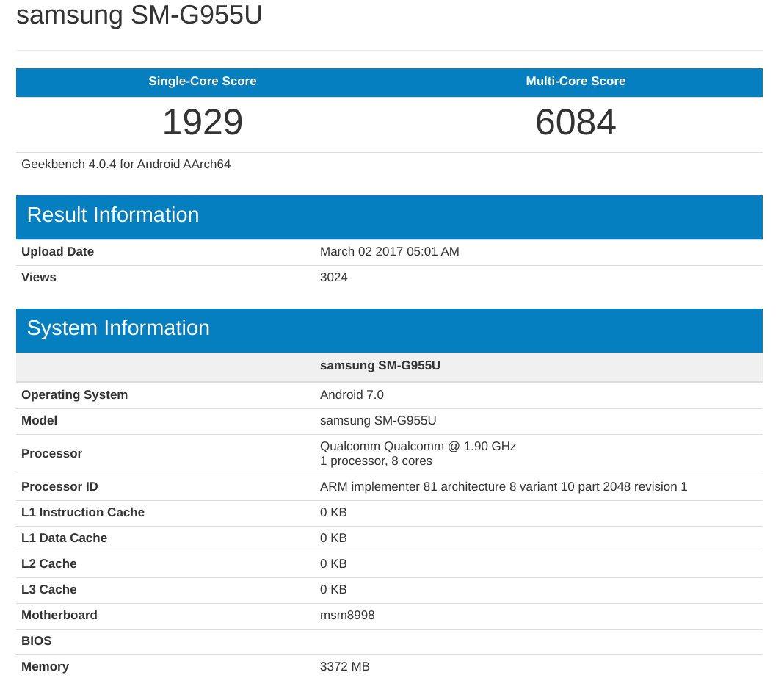This screenshot has width=784, height=689.
Task: Click the L3 Cache label
Action: (49, 589)
